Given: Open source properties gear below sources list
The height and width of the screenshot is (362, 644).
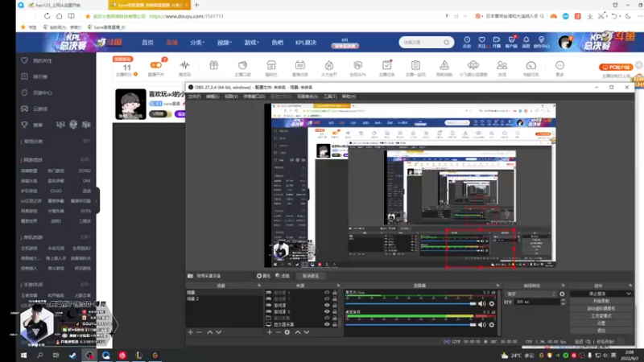Looking at the screenshot, I should [287, 332].
